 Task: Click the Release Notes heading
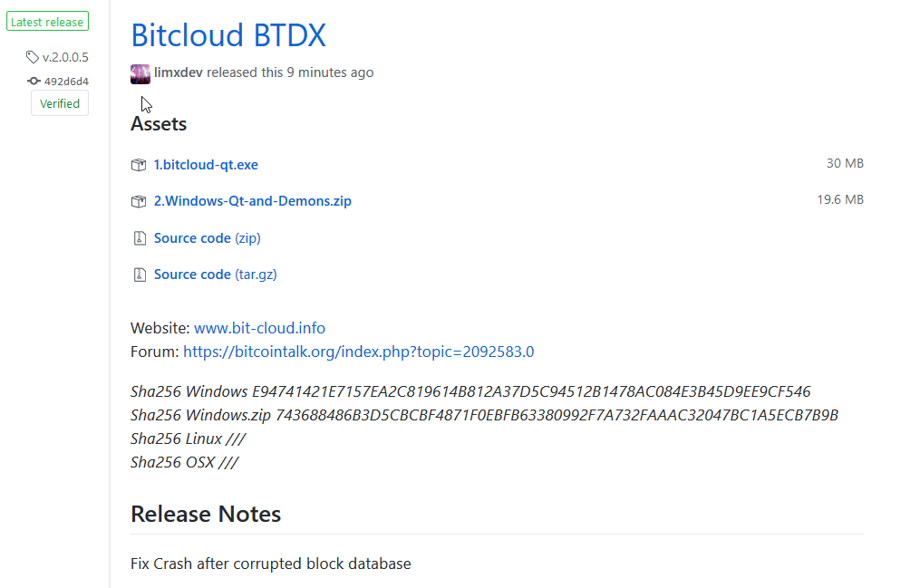(x=206, y=514)
